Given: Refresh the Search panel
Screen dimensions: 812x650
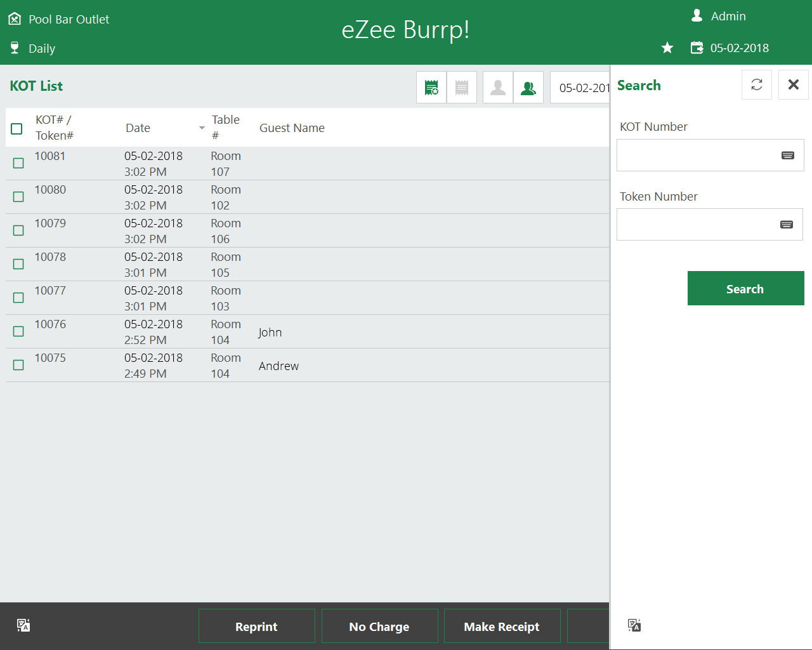Looking at the screenshot, I should 756,84.
